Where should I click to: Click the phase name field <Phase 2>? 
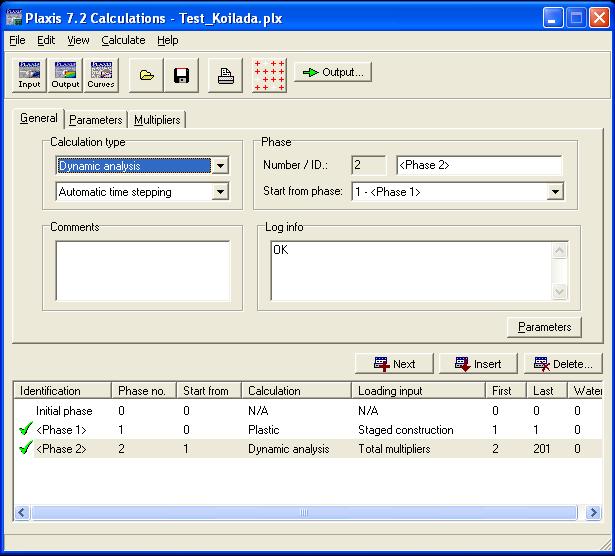coord(479,165)
